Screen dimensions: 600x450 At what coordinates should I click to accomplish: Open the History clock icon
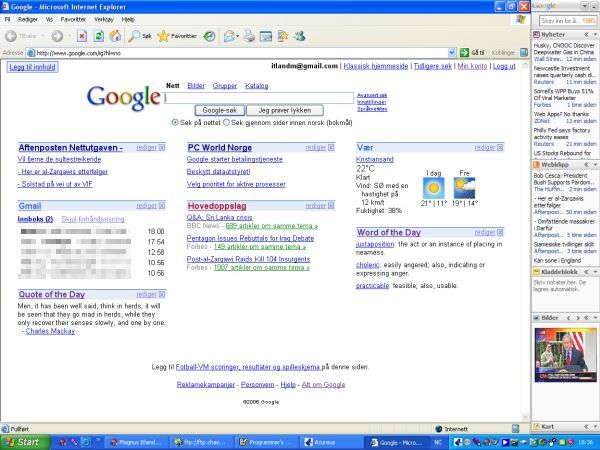click(x=209, y=36)
